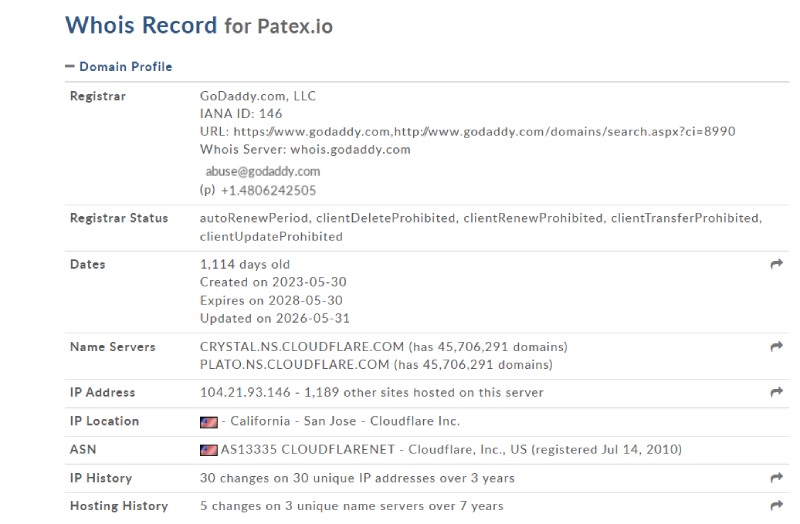This screenshot has width=800, height=524.
Task: Click US flag icon in IP Location row
Action: point(209,422)
